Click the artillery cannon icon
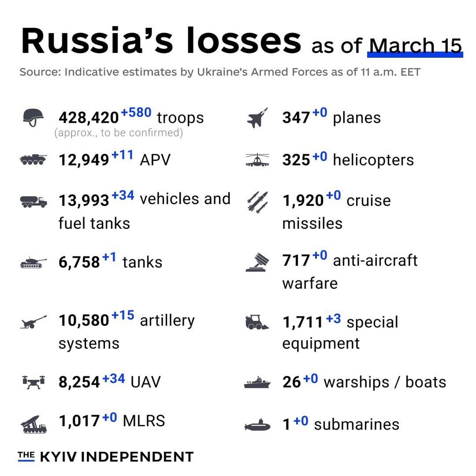Image resolution: width=476 pixels, height=476 pixels. point(33,322)
